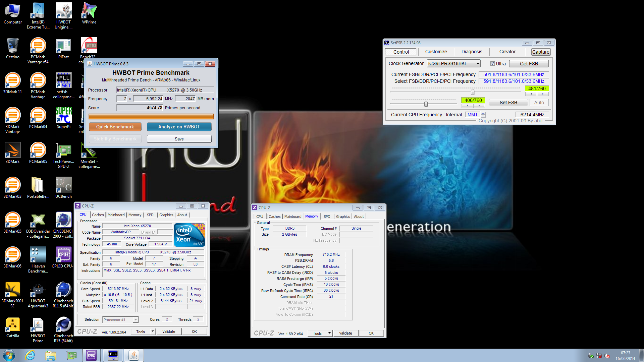Open Graphics tab in CPU-Z Memory window

[x=343, y=217]
